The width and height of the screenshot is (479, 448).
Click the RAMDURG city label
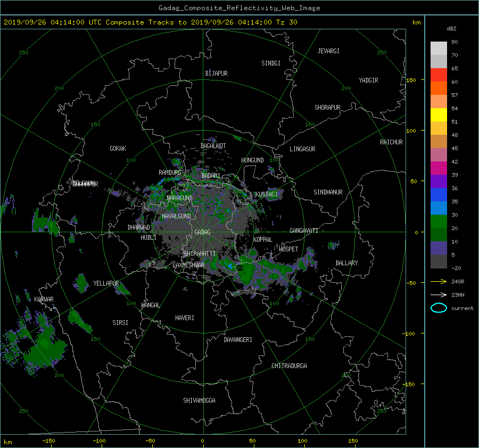[x=170, y=173]
